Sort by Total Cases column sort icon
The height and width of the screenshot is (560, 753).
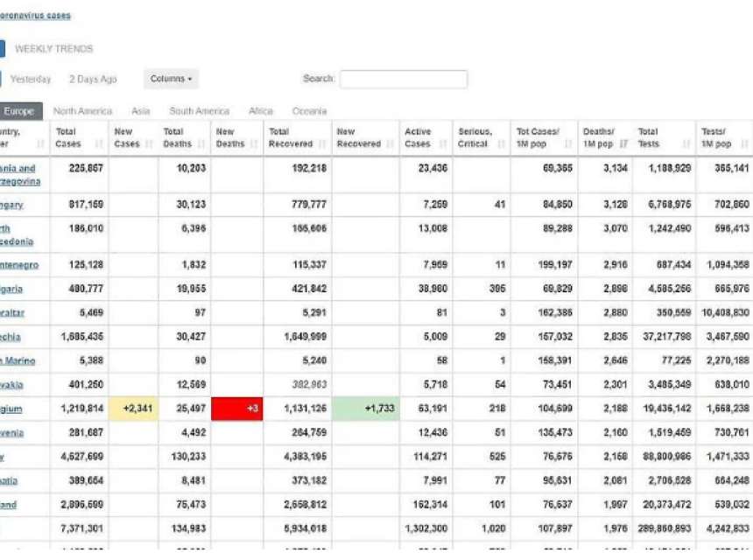[x=98, y=144]
